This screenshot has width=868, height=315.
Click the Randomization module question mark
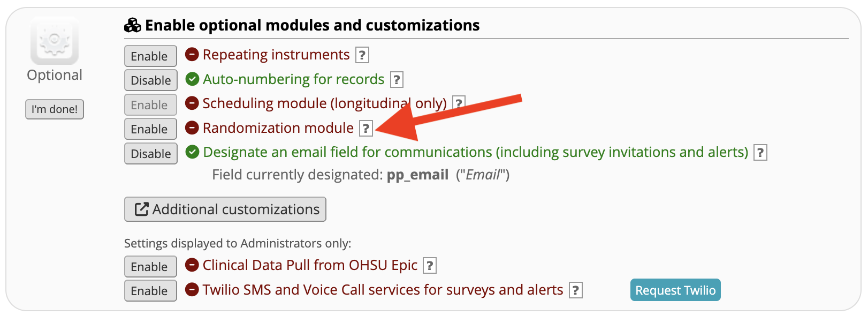click(x=366, y=129)
